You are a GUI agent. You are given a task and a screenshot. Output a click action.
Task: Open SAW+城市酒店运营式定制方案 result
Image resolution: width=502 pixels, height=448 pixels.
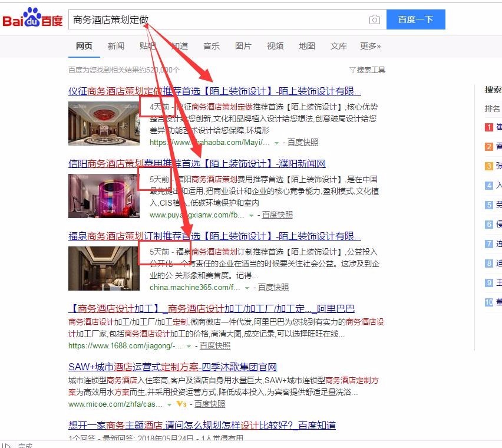173,367
